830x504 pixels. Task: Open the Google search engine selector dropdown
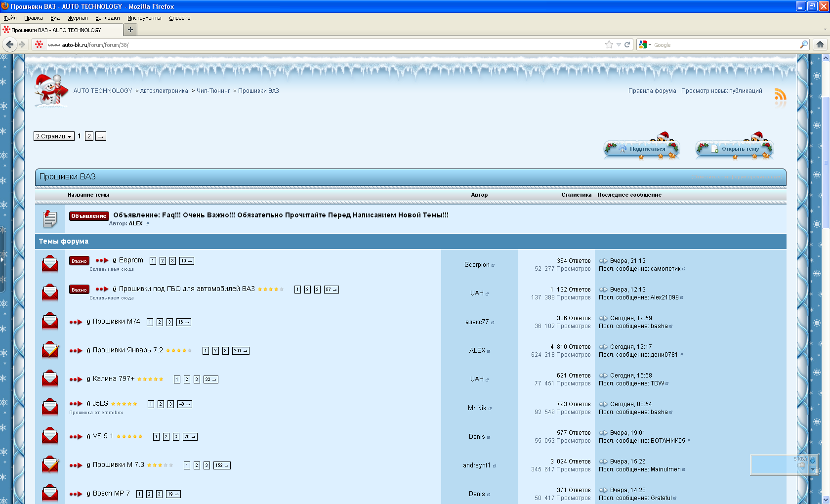tap(645, 44)
